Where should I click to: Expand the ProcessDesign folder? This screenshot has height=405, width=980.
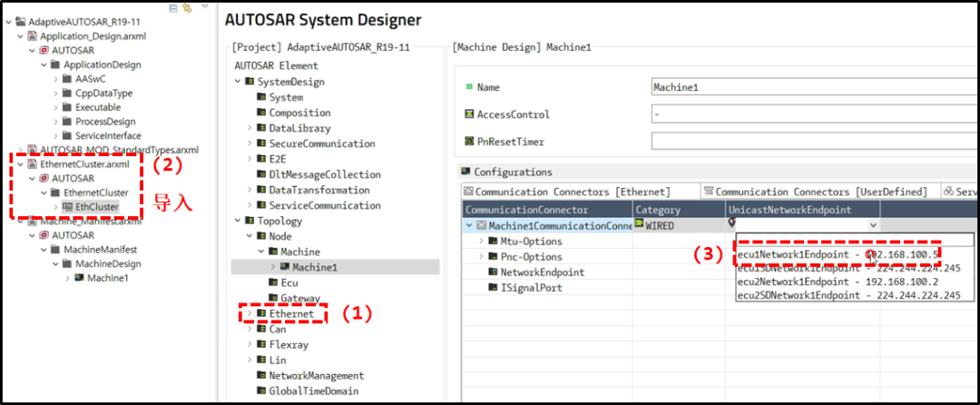click(55, 122)
